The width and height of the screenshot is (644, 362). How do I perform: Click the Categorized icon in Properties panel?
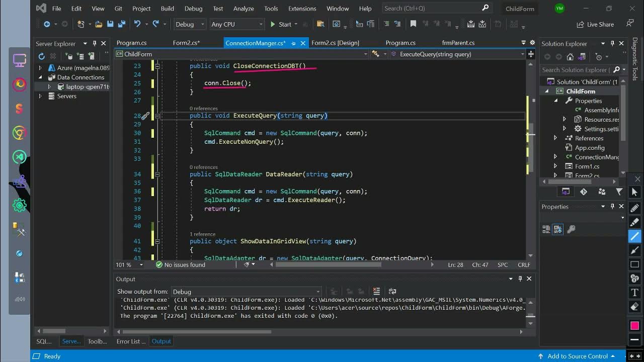pos(546,229)
